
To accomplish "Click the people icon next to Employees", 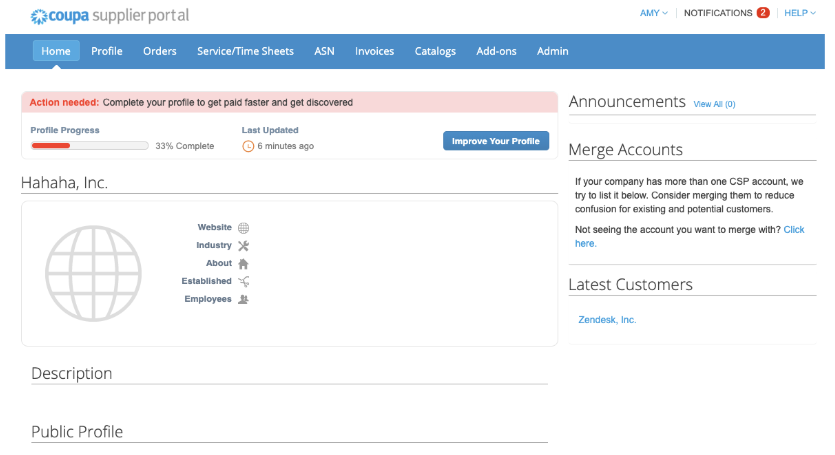I will tap(243, 300).
